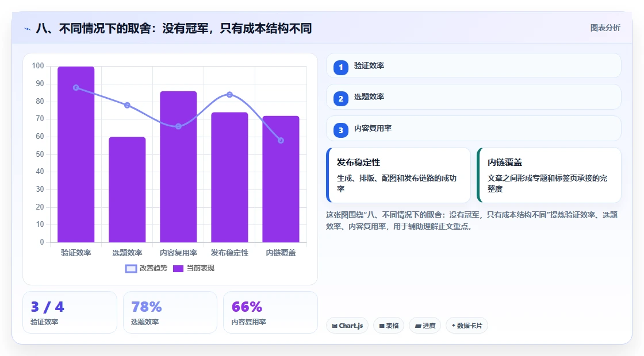Click the 内容复用率 bar in the chart

[x=178, y=167]
